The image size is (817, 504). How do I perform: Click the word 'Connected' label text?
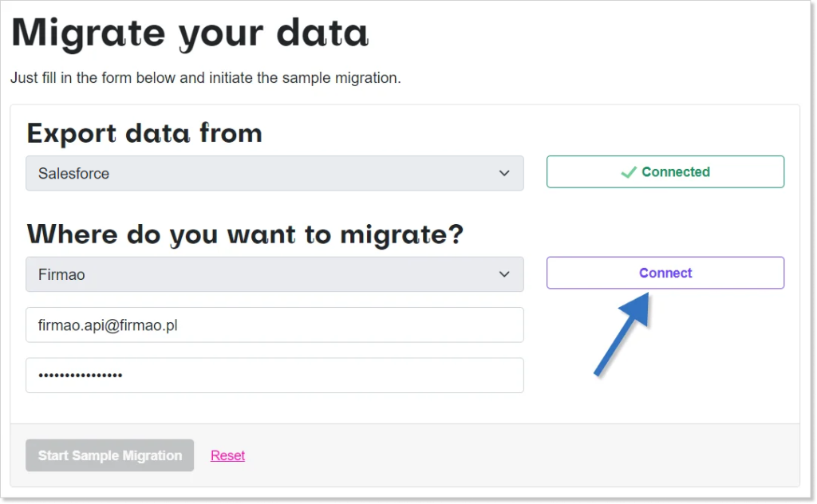tap(676, 171)
